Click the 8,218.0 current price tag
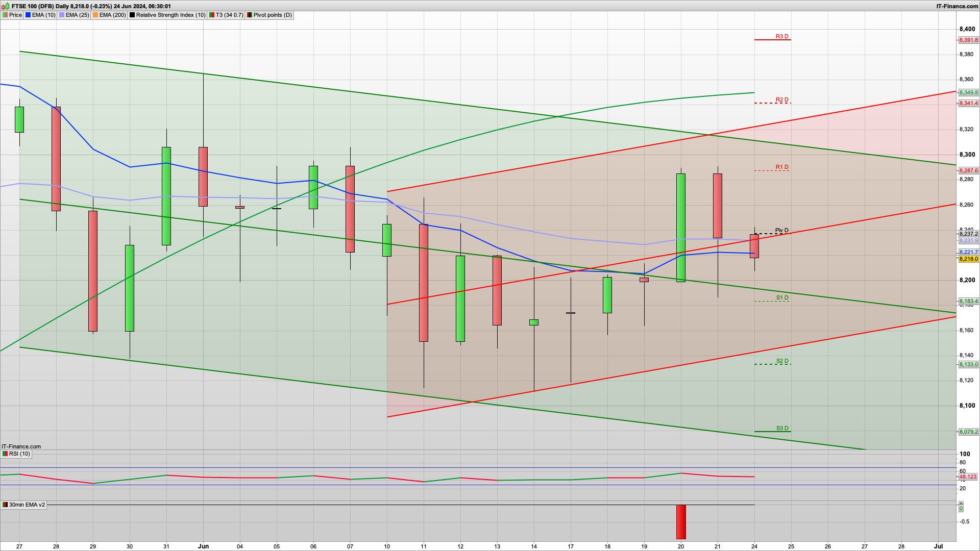980x551 pixels. point(968,259)
